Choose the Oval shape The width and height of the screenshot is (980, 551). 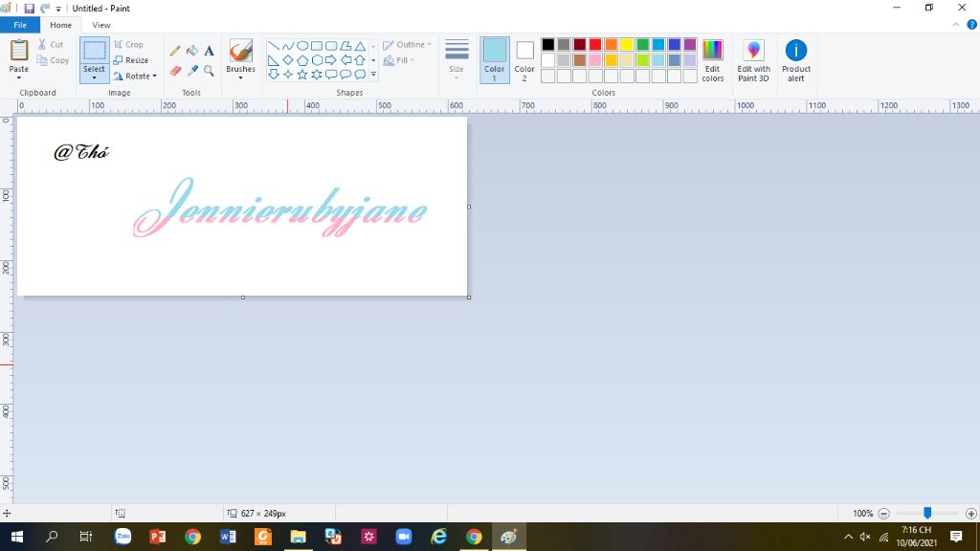302,46
